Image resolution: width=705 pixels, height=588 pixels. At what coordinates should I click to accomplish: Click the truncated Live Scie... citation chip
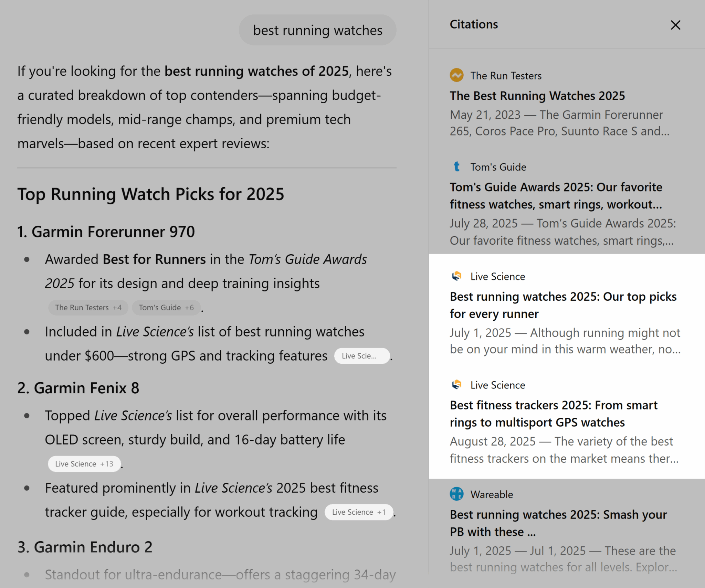click(x=361, y=356)
